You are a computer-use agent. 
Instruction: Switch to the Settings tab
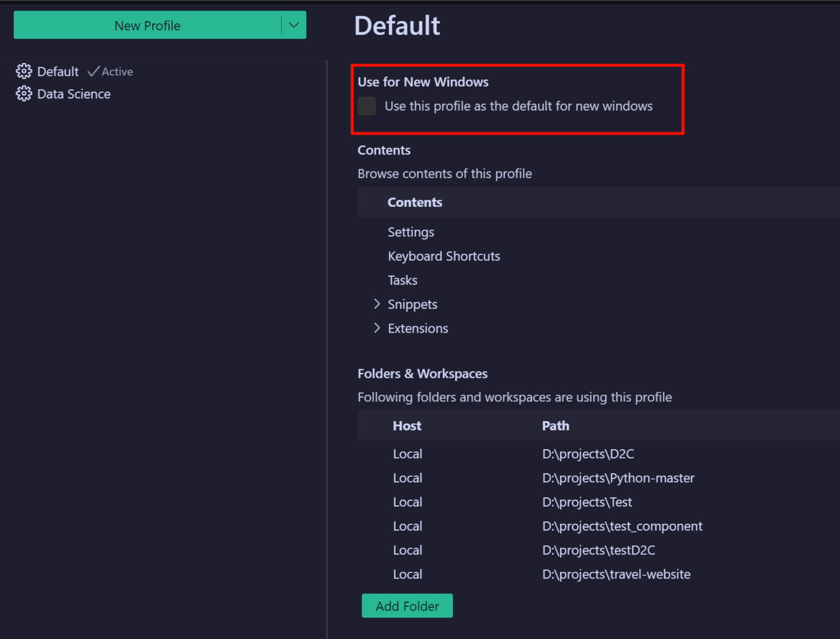click(411, 232)
